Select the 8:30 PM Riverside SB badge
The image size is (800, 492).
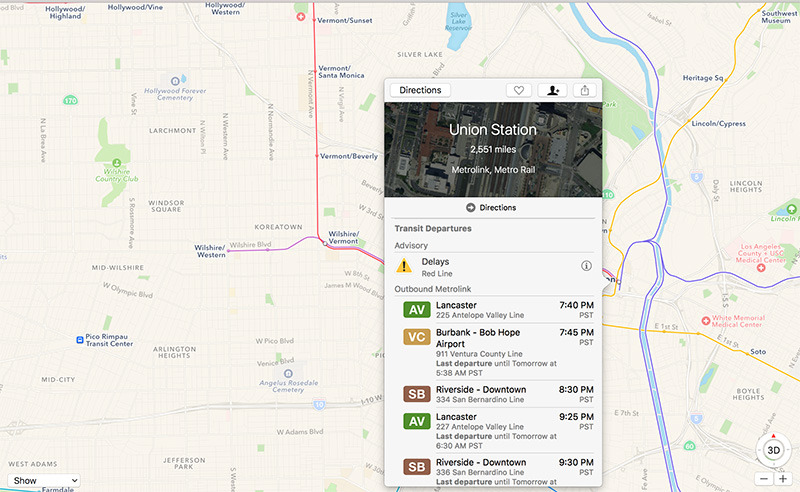tap(417, 394)
